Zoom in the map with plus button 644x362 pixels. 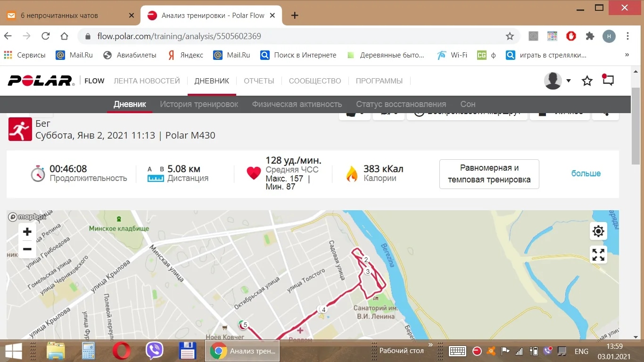[27, 232]
